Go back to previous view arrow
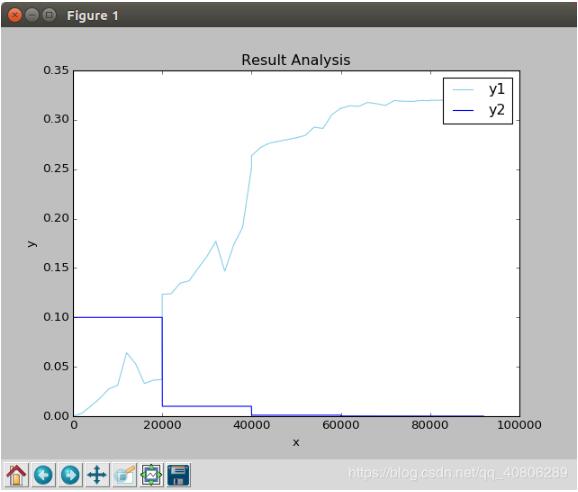The height and width of the screenshot is (492, 578). point(43,475)
